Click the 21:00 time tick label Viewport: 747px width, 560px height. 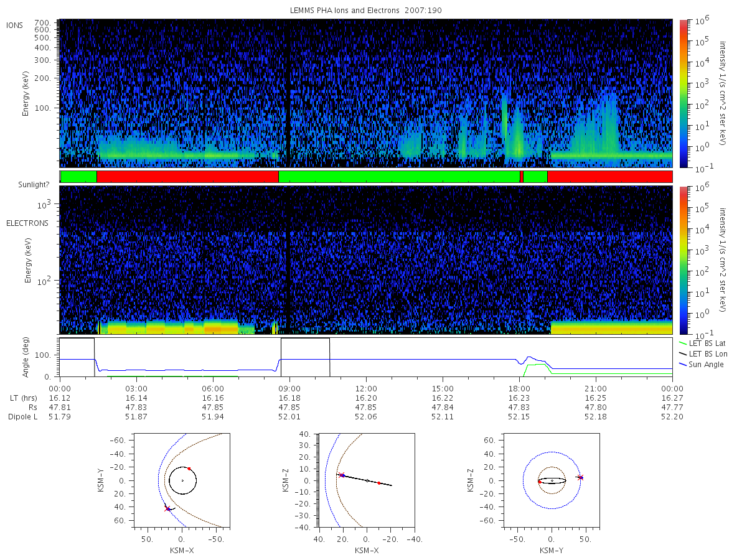pyautogui.click(x=596, y=388)
